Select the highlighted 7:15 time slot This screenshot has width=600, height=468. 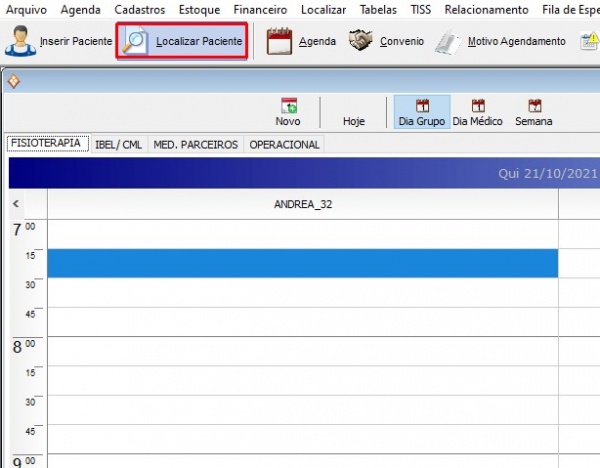302,263
